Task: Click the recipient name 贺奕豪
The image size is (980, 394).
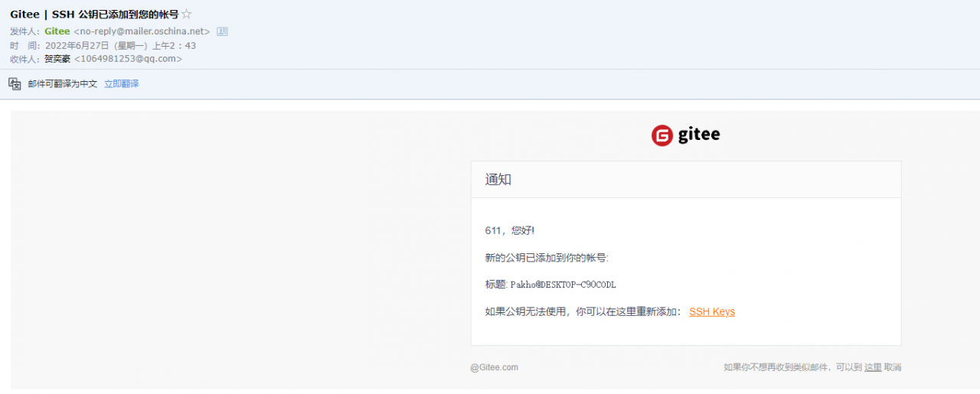Action: pos(57,59)
